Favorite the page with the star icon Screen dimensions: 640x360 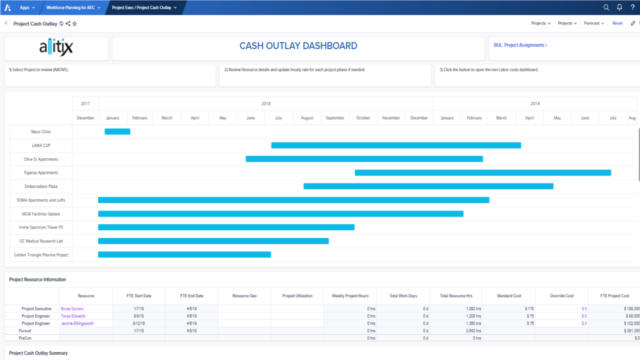pyautogui.click(x=74, y=24)
